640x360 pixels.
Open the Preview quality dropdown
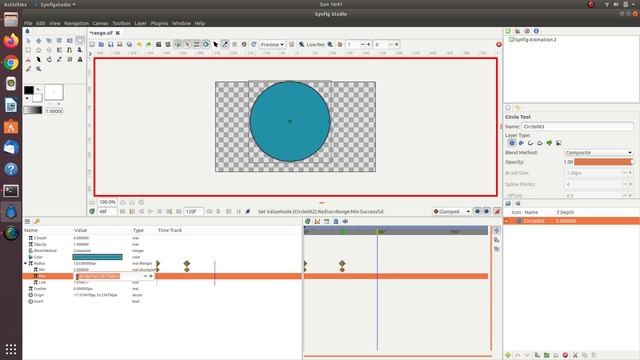tap(272, 44)
